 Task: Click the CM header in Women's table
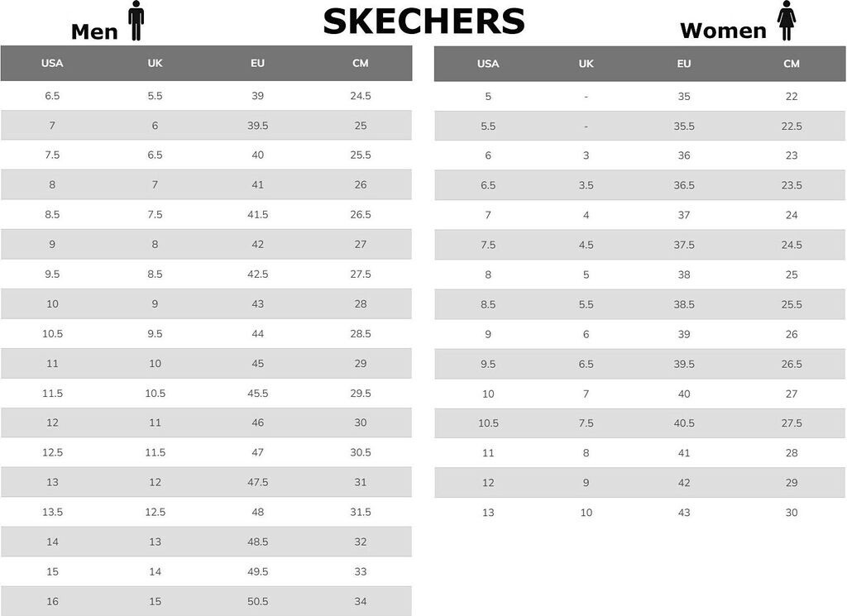(x=792, y=64)
